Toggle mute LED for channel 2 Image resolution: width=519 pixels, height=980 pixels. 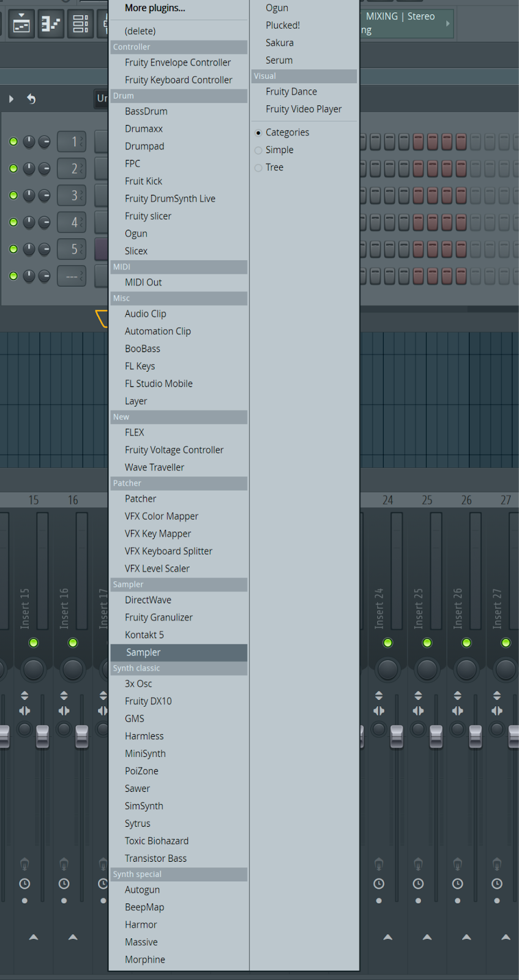[13, 168]
